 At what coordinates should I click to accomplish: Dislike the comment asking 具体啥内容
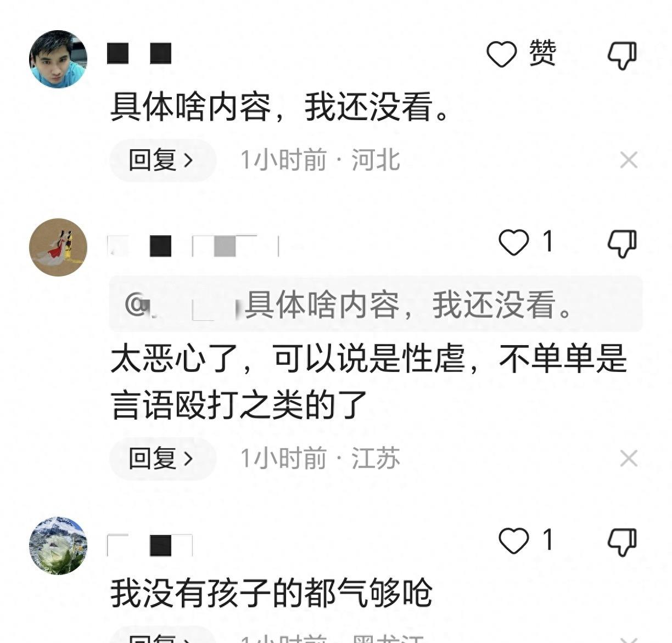621,55
